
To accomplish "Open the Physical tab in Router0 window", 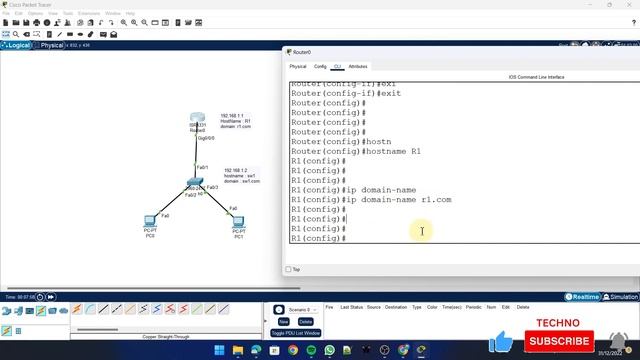I will click(x=298, y=67).
